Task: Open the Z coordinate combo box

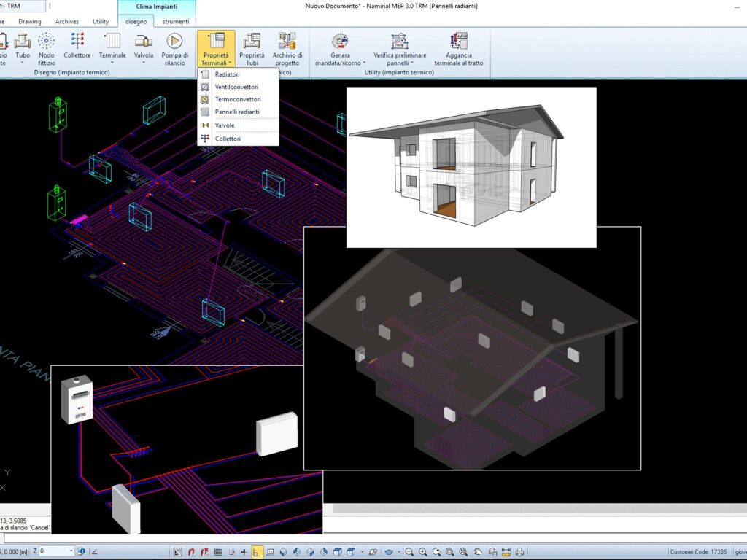Action: click(71, 551)
